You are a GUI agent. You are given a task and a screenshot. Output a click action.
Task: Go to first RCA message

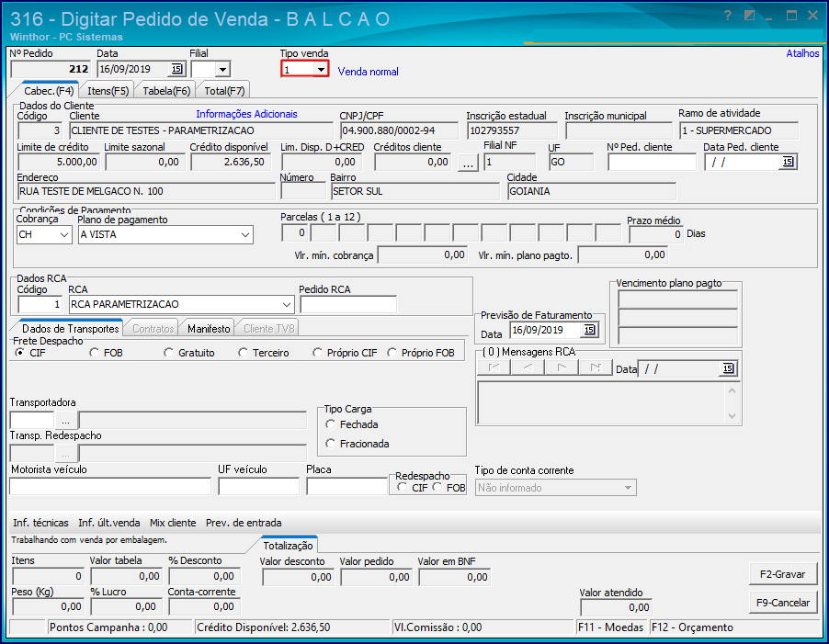[494, 367]
